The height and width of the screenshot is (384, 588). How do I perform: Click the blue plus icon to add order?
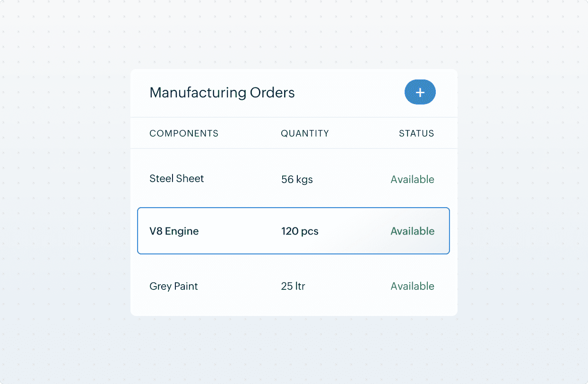(420, 92)
